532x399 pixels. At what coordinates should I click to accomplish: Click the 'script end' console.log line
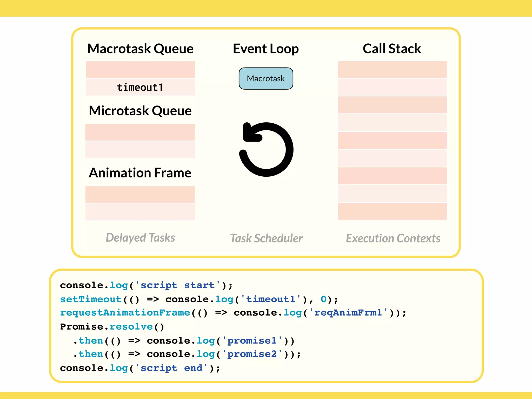click(140, 368)
